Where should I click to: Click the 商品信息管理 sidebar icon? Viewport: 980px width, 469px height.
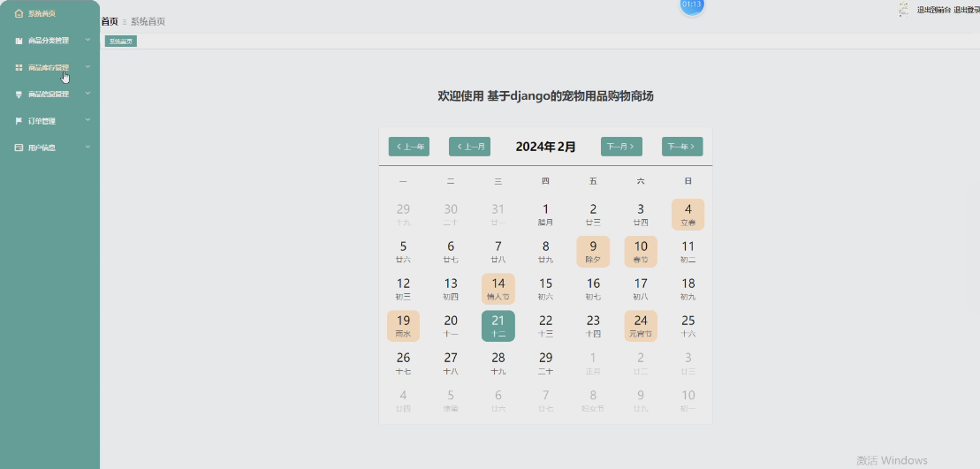pyautogui.click(x=19, y=95)
